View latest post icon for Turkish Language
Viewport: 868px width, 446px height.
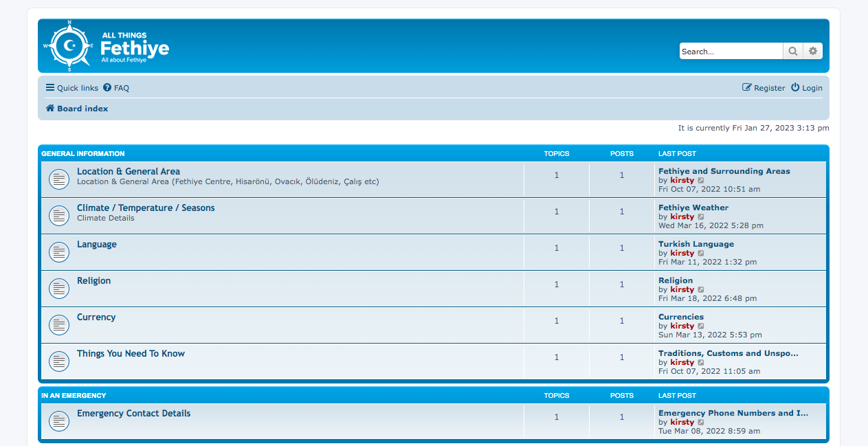pyautogui.click(x=701, y=254)
